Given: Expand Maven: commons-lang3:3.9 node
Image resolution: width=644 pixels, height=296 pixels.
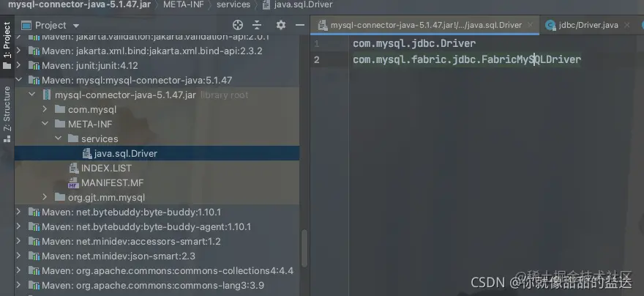Looking at the screenshot, I should point(18,285).
